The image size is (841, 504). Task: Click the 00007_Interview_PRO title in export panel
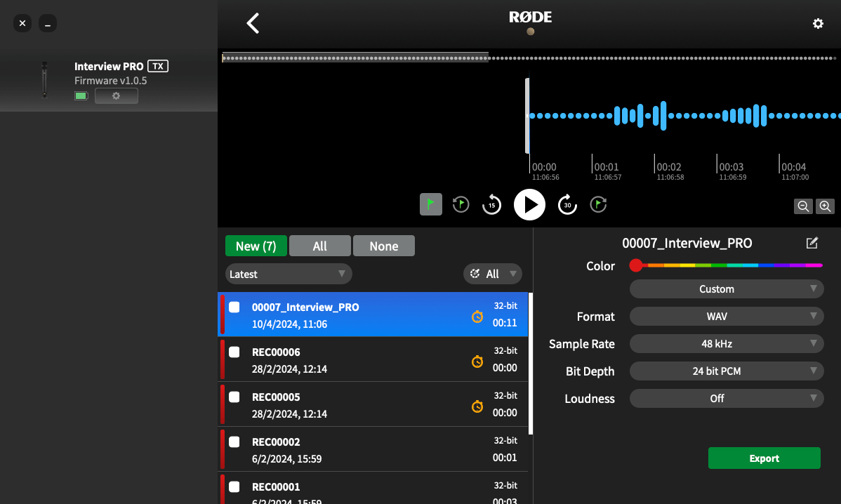tap(687, 243)
